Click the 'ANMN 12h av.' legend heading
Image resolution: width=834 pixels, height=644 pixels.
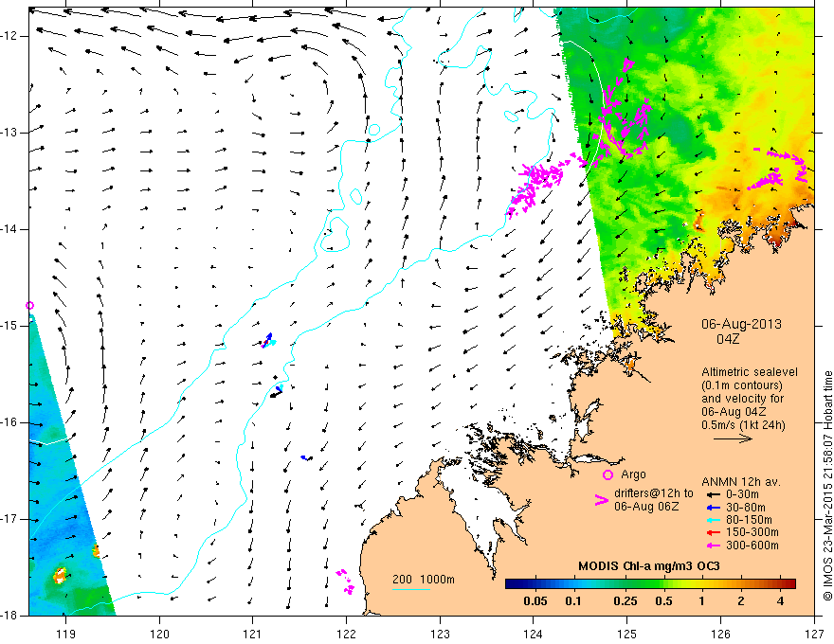pos(741,482)
